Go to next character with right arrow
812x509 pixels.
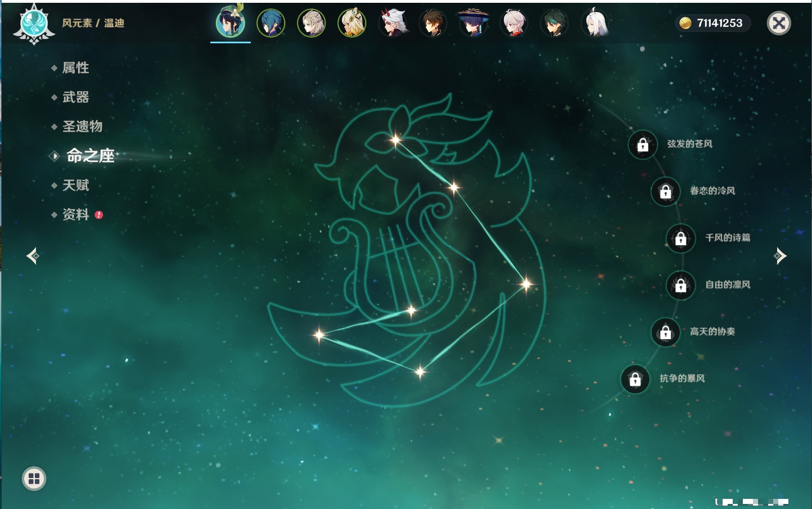click(x=780, y=256)
